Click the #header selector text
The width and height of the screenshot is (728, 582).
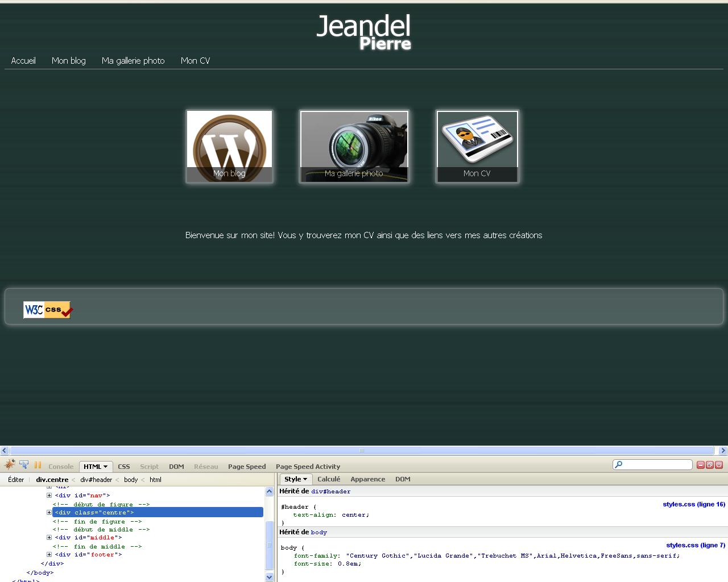[295, 506]
